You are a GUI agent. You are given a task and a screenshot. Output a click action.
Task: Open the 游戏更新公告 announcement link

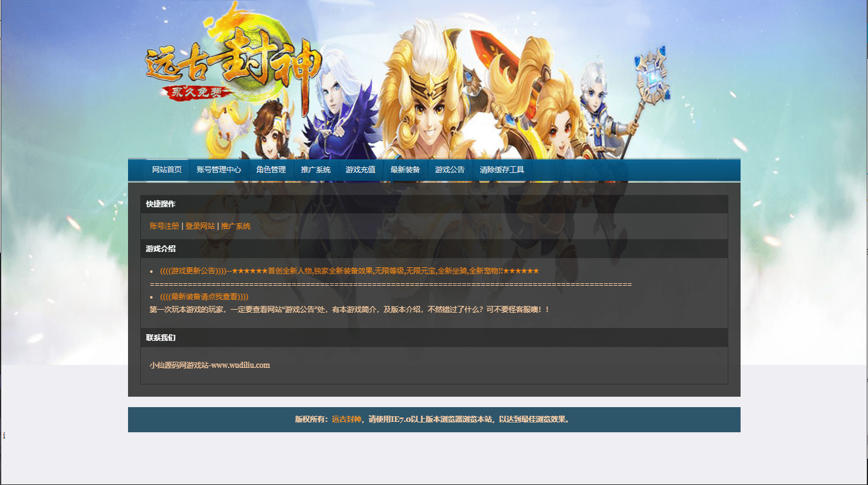point(349,271)
